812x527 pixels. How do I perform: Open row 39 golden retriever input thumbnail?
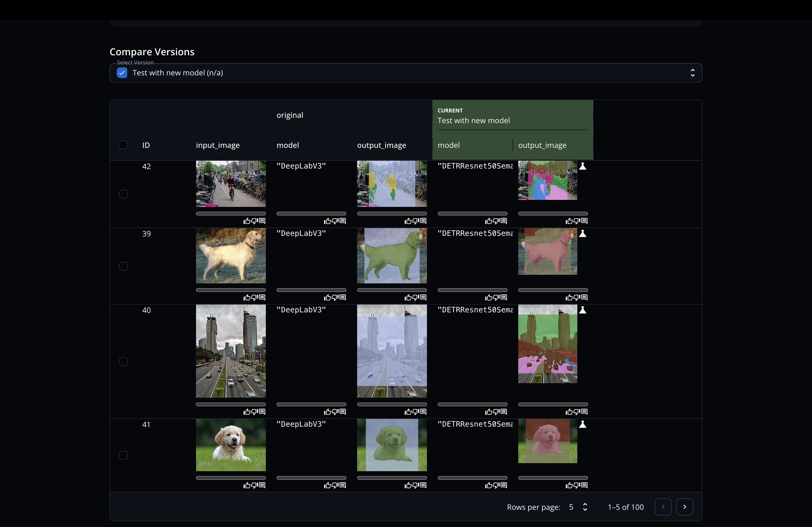(231, 256)
